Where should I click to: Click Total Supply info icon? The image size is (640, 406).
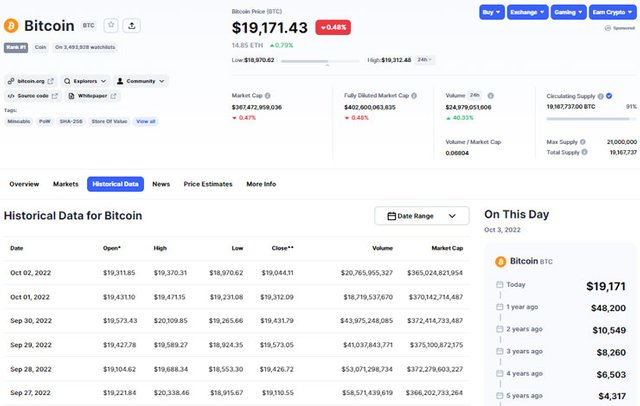[x=584, y=152]
